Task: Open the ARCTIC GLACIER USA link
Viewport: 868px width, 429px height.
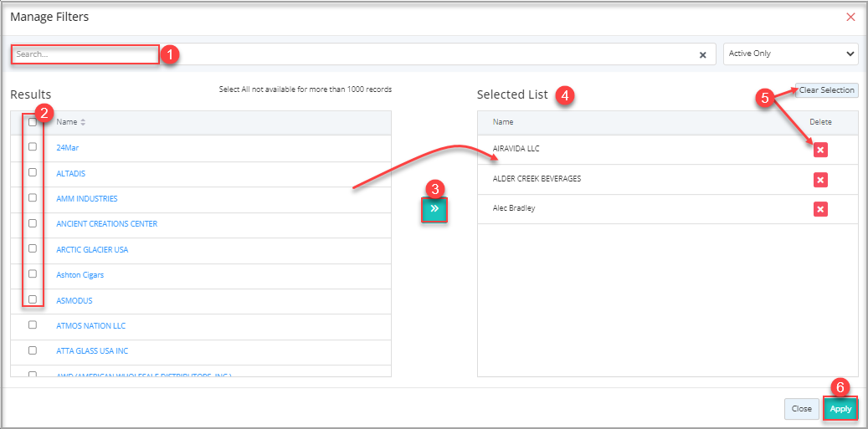Action: pyautogui.click(x=92, y=250)
